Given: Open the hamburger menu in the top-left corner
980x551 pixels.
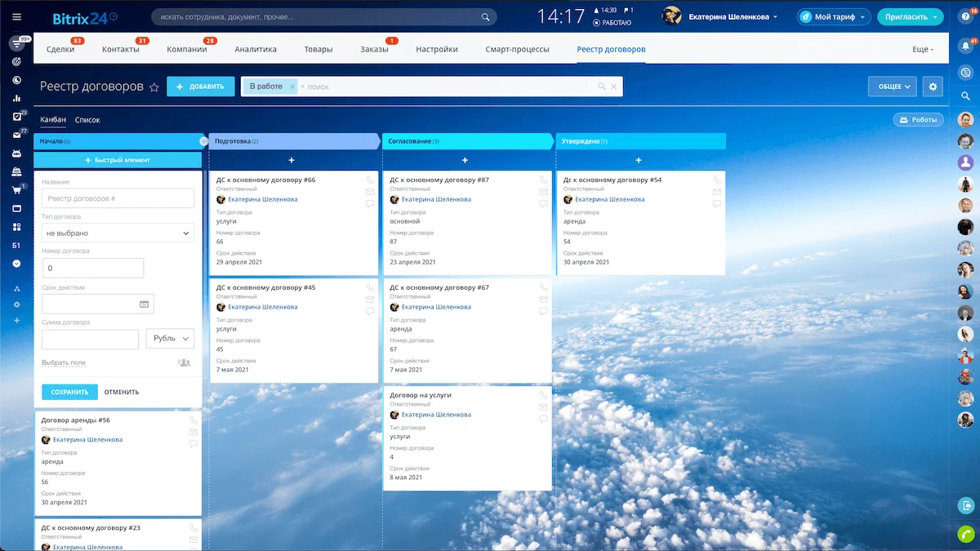Looking at the screenshot, I should (x=16, y=16).
